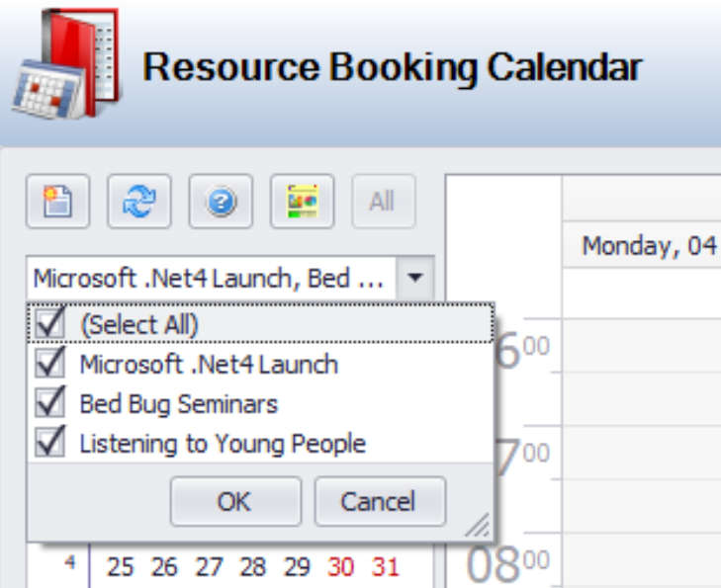Viewport: 721px width, 588px height.
Task: Click the grayed-out All toolbar button
Action: coord(383,202)
